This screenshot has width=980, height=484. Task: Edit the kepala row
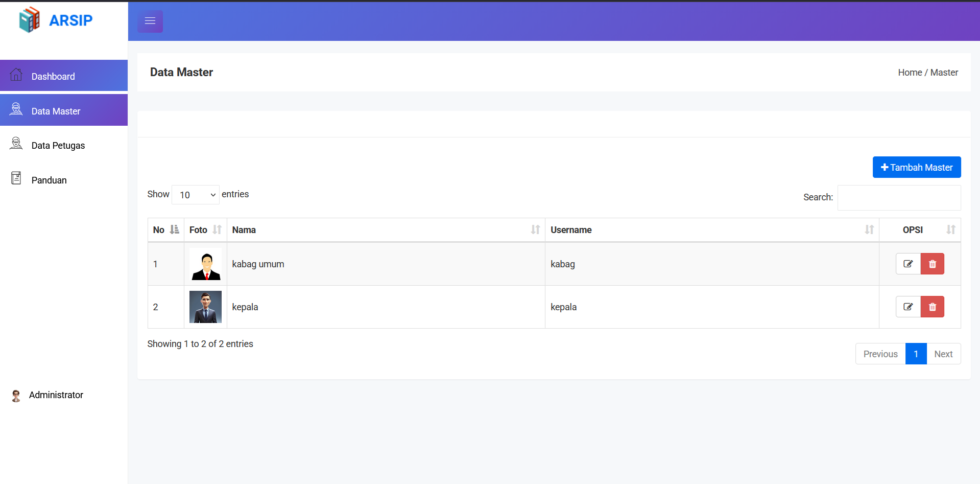click(908, 307)
